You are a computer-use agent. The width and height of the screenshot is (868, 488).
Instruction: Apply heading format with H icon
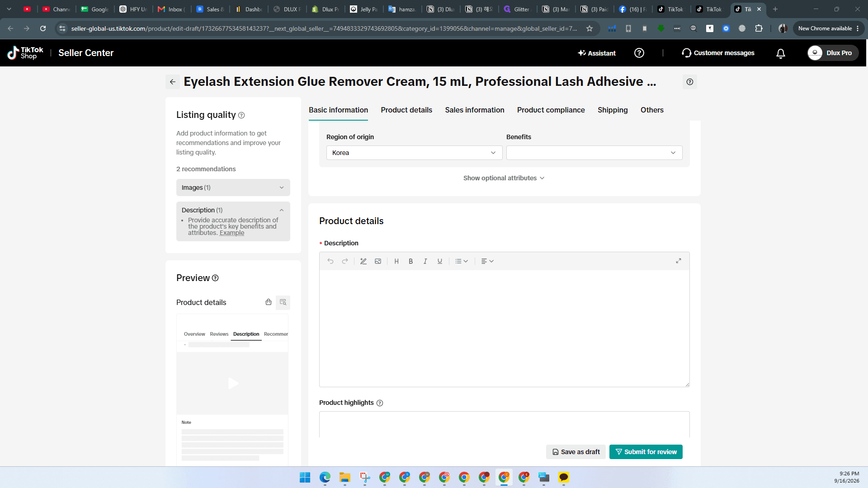click(x=396, y=261)
